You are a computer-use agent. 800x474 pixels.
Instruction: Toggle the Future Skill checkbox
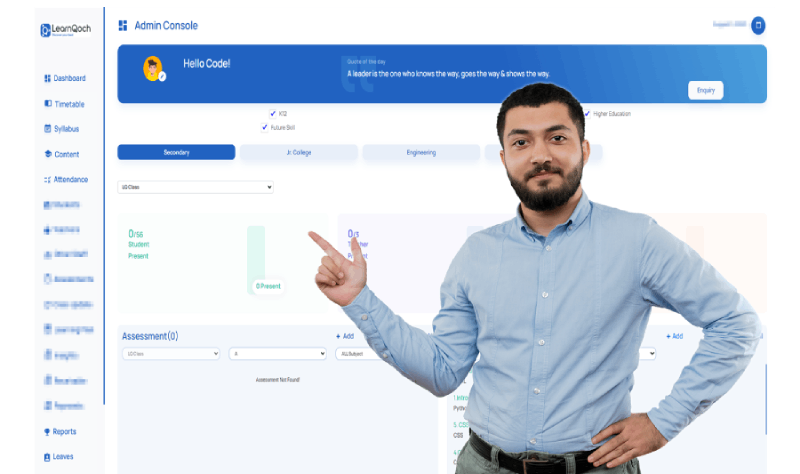coord(264,127)
